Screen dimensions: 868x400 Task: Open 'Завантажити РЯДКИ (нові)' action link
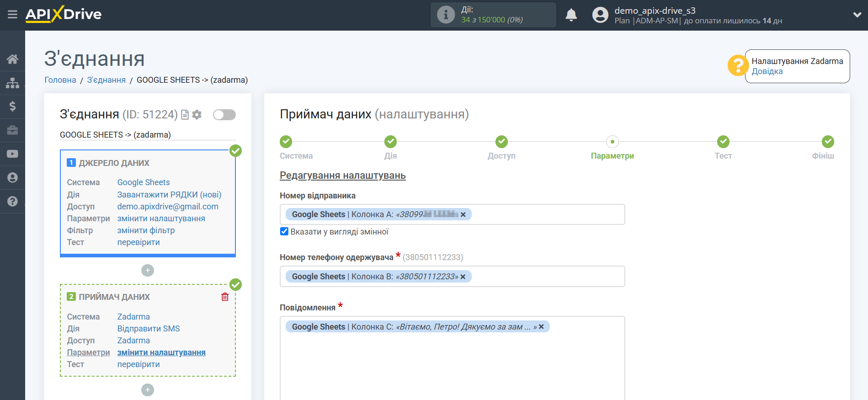(169, 195)
